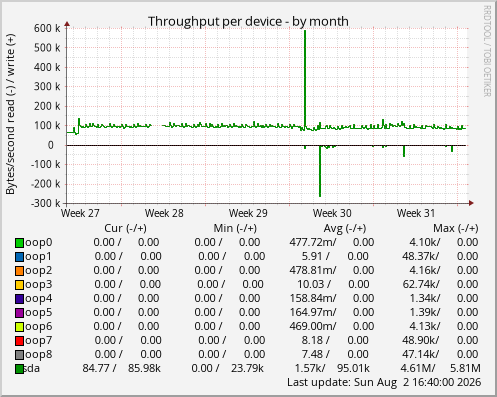The height and width of the screenshot is (397, 497).
Task: Click the '600 k' y-axis label
Action: pyautogui.click(x=47, y=28)
